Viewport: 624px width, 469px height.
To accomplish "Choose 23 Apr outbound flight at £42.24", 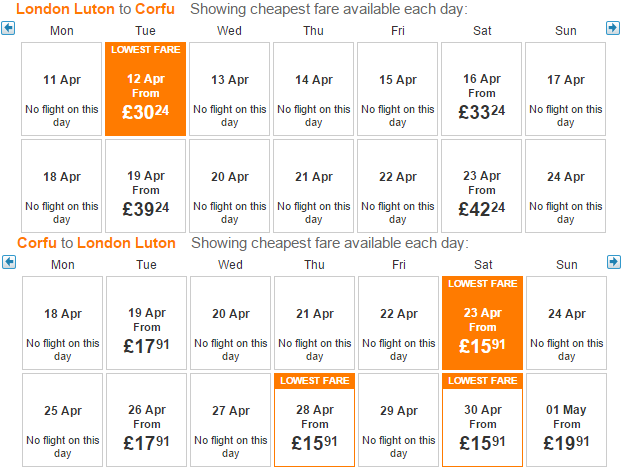I will pos(482,186).
